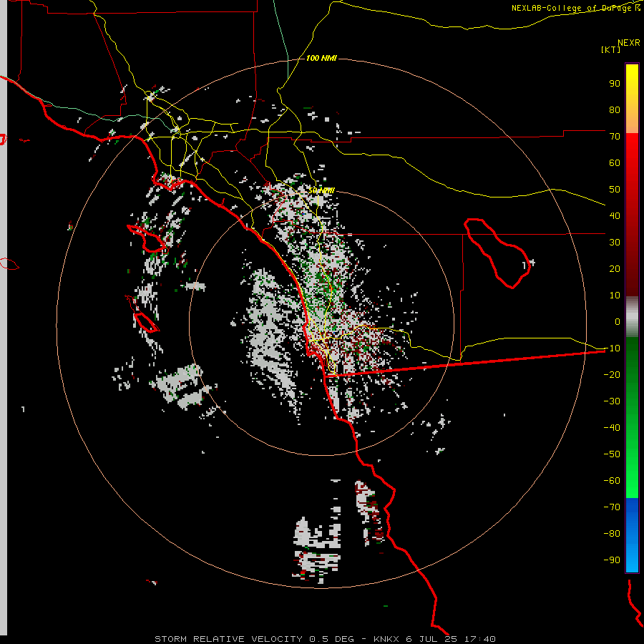The image size is (644, 644).
Task: Click the 30 value on velocity scale
Action: click(615, 243)
